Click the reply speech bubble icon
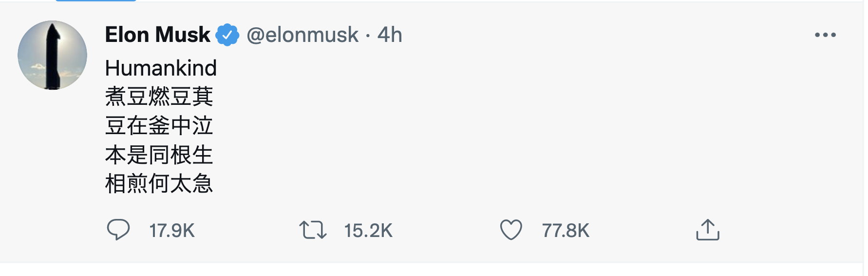The height and width of the screenshot is (276, 868). coord(118,230)
